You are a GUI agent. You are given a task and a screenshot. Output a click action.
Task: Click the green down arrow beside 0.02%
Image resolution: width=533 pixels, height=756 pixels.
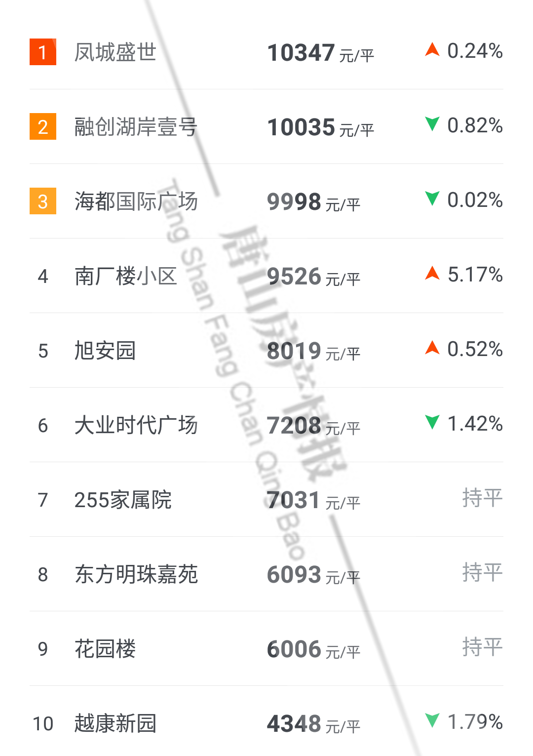point(432,199)
